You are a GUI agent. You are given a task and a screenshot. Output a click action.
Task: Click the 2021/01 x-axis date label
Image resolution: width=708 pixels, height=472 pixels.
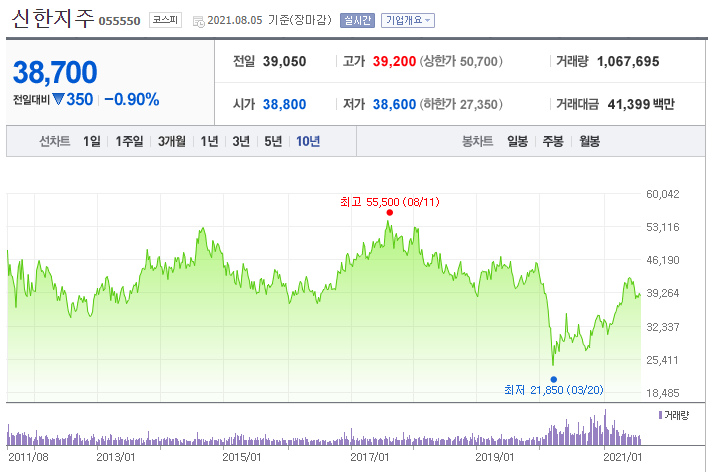[623, 457]
